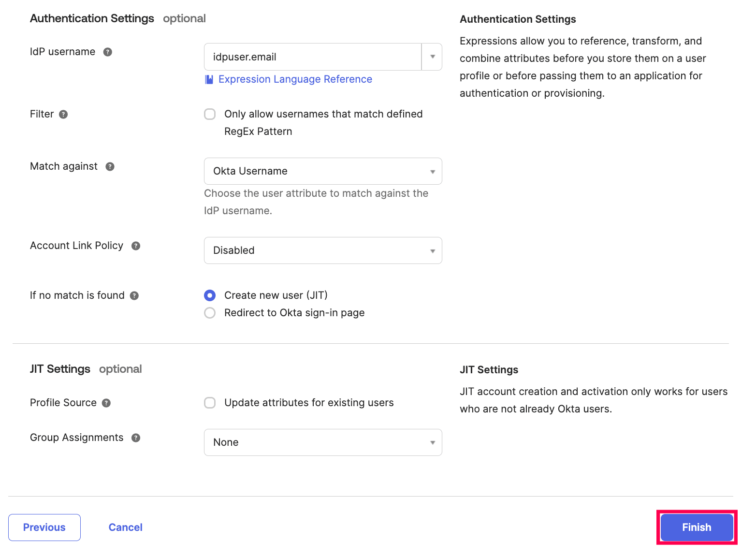Select Create new user (JIT) option
The height and width of the screenshot is (557, 756).
point(210,295)
